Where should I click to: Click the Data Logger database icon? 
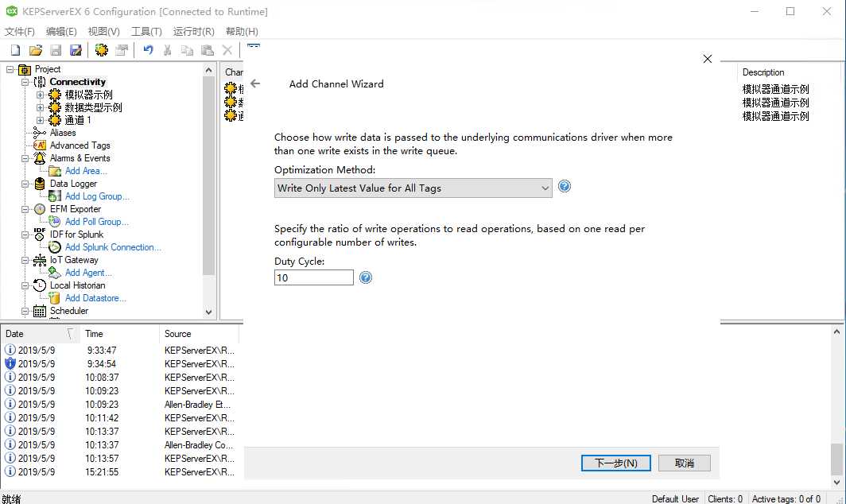pos(40,184)
